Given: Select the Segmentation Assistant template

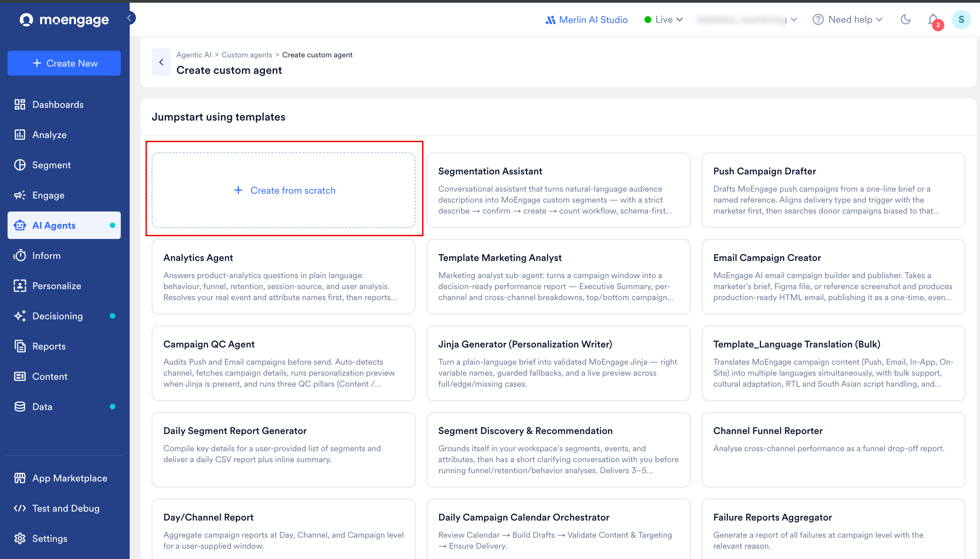Looking at the screenshot, I should (x=558, y=191).
